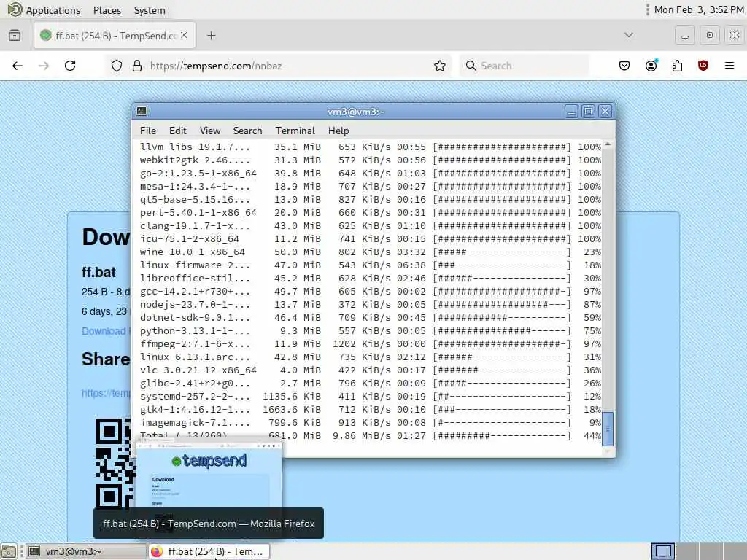
Task: Click terminal scrollbar up arrow
Action: coord(608,144)
